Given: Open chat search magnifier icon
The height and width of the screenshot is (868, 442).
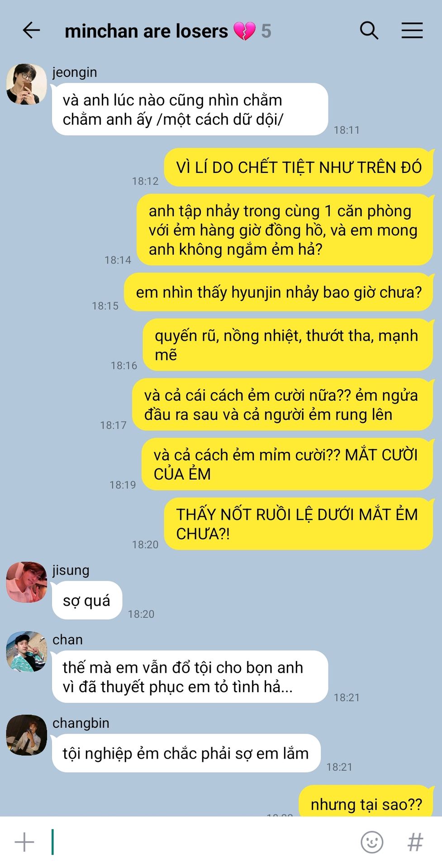Looking at the screenshot, I should [369, 31].
